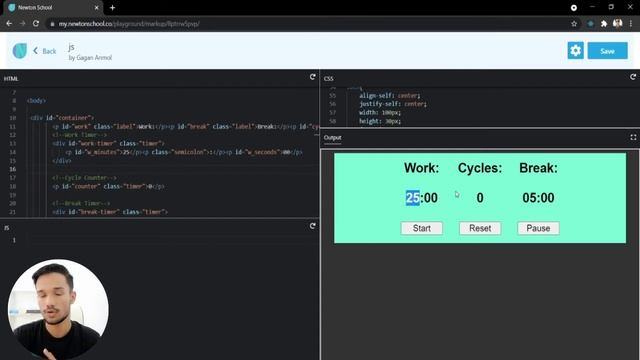Click the div id container line in HTML
Screen dimensions: 640x360
pyautogui.click(x=62, y=118)
